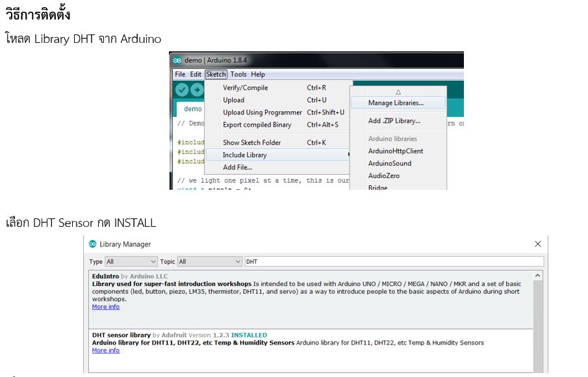Choose Add .ZIP Library... option

click(x=394, y=121)
